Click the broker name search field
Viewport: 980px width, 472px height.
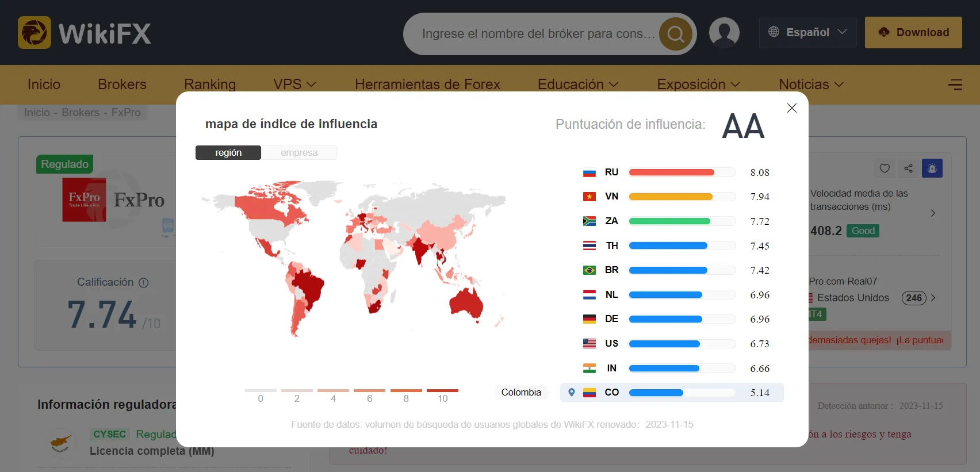point(538,34)
